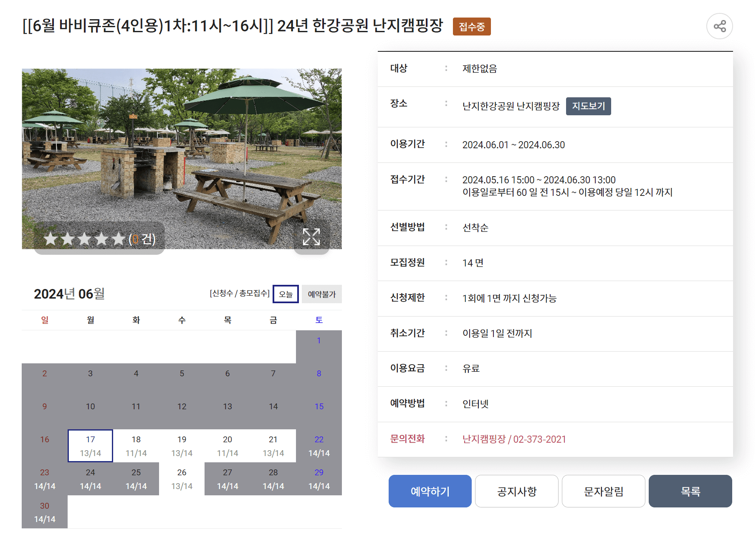The width and height of the screenshot is (756, 540).
Task: Return to list with 목록 button
Action: tap(690, 492)
